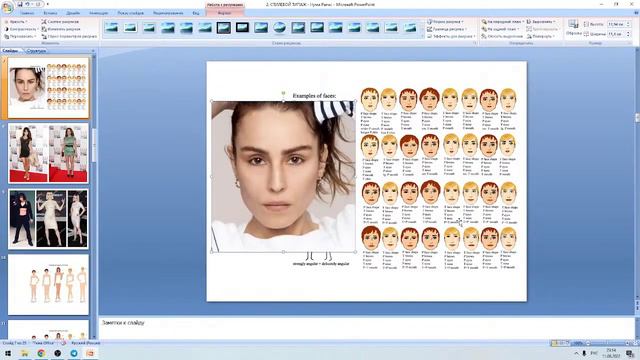Image resolution: width=640 pixels, height=360 pixels.
Task: Select slide thumbnail with red carpet photos
Action: click(48, 153)
